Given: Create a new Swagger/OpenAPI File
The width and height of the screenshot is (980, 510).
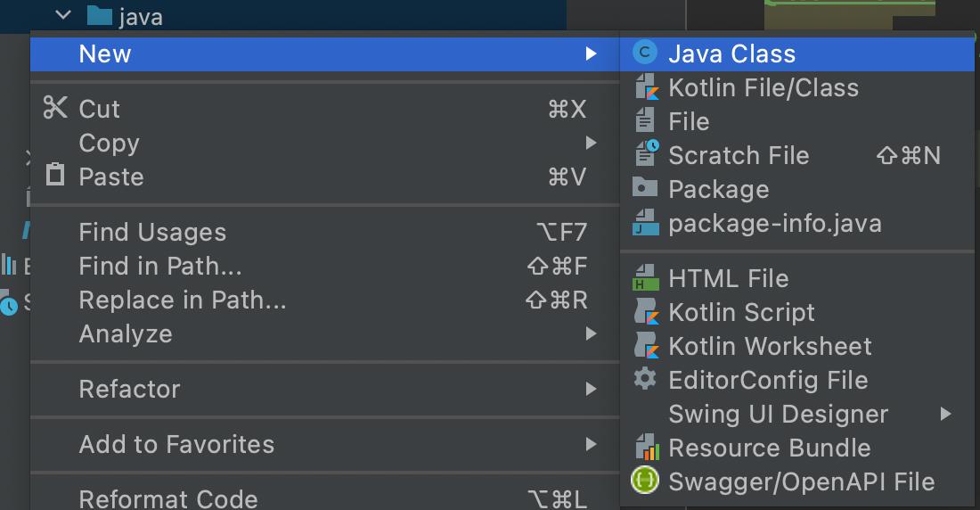Looking at the screenshot, I should (796, 481).
